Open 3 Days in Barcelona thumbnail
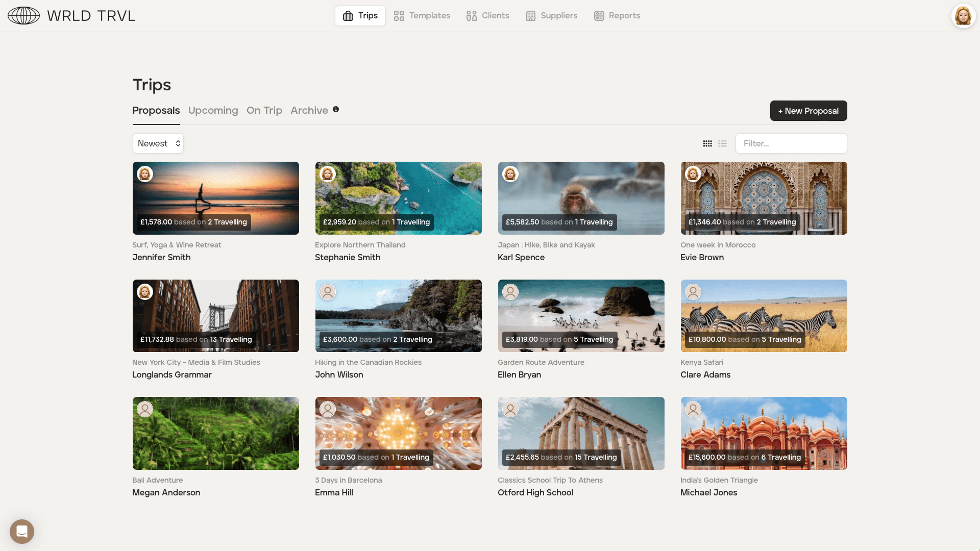980x551 pixels. (x=399, y=434)
